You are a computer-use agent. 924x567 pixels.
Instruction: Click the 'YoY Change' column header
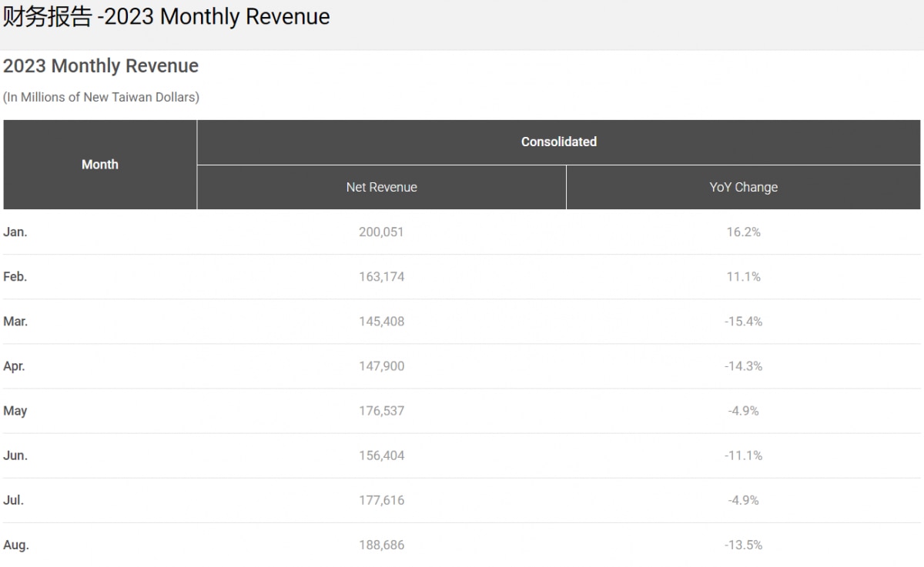(743, 187)
